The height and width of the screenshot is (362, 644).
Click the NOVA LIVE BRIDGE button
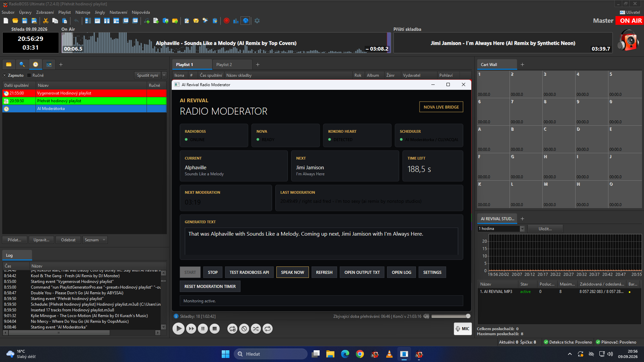point(441,107)
